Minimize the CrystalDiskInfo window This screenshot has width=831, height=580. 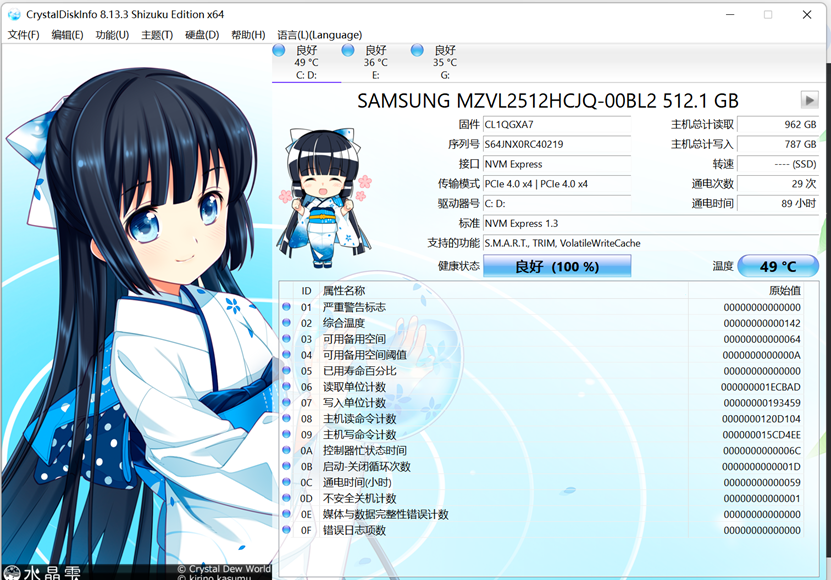pyautogui.click(x=730, y=15)
